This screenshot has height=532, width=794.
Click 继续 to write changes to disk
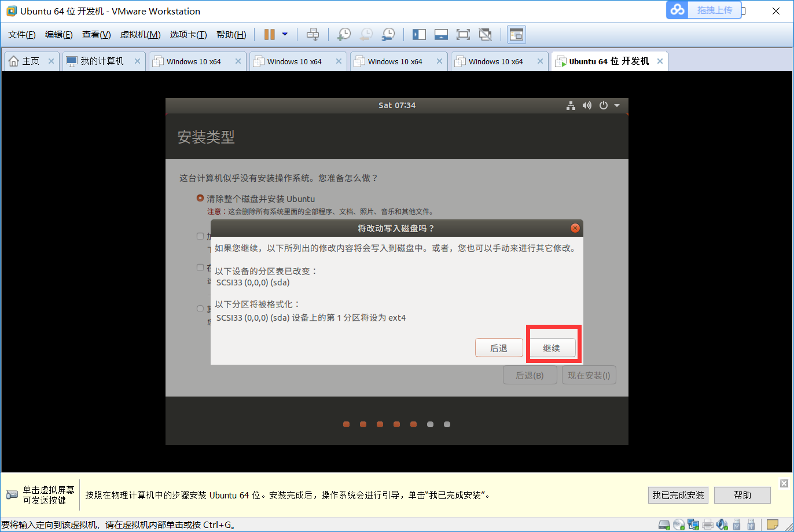coord(552,348)
